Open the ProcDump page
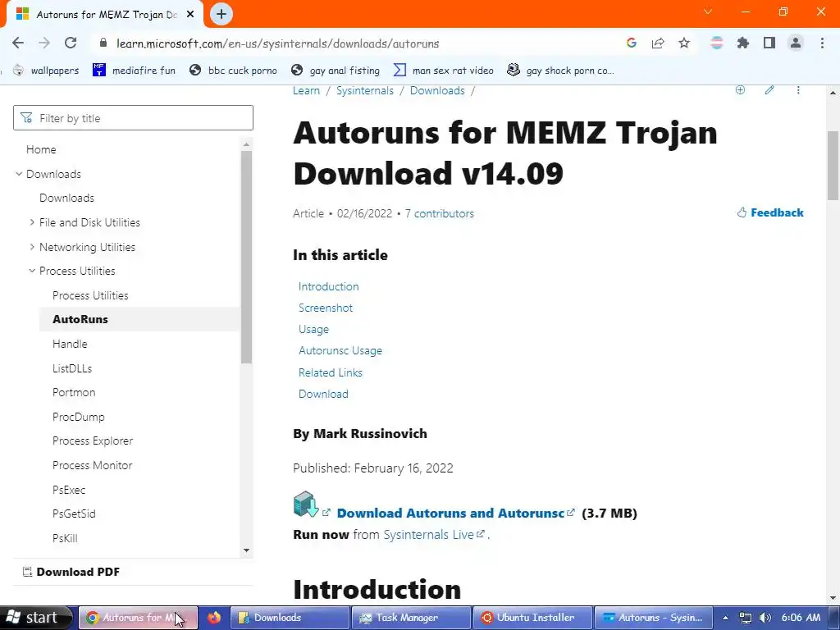The height and width of the screenshot is (630, 840). click(x=78, y=417)
